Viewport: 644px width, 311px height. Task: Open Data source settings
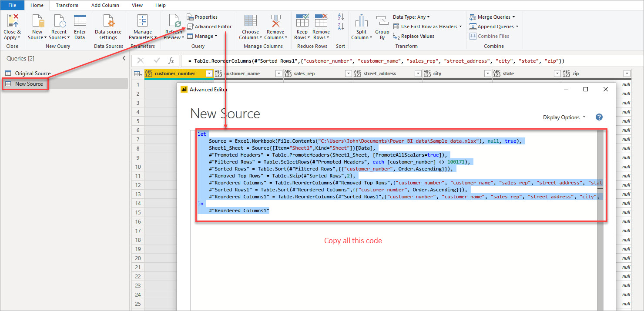(x=108, y=27)
